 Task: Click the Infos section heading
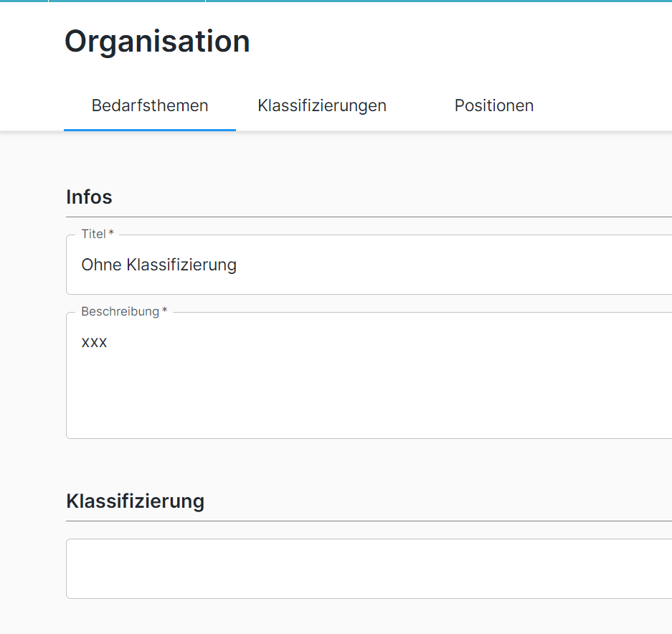click(89, 197)
